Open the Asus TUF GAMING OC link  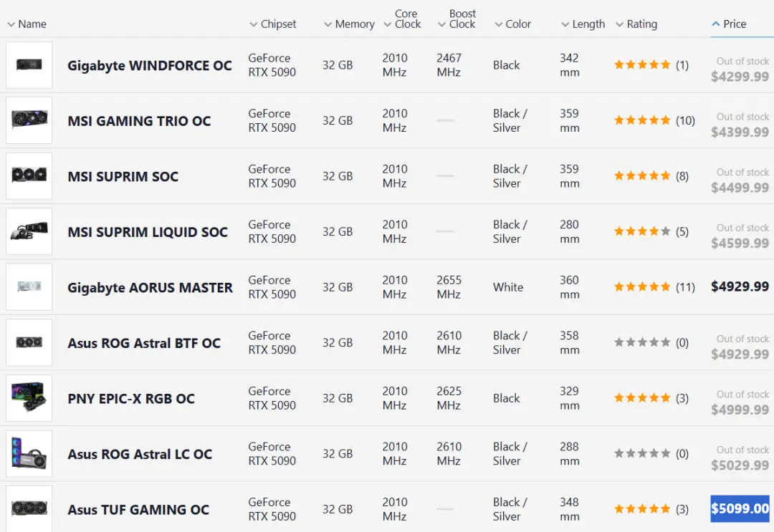coord(139,509)
